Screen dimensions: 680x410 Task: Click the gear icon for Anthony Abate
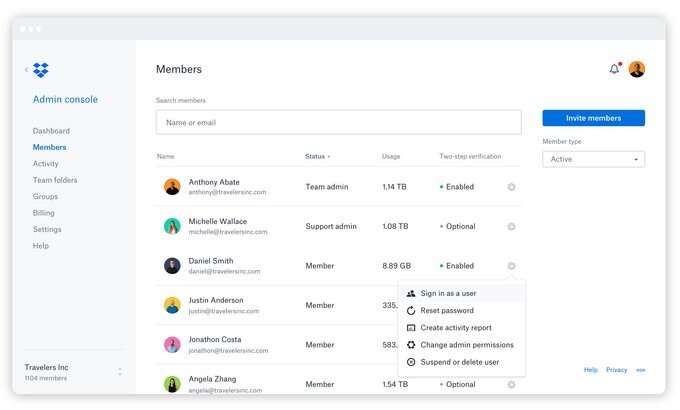click(511, 187)
